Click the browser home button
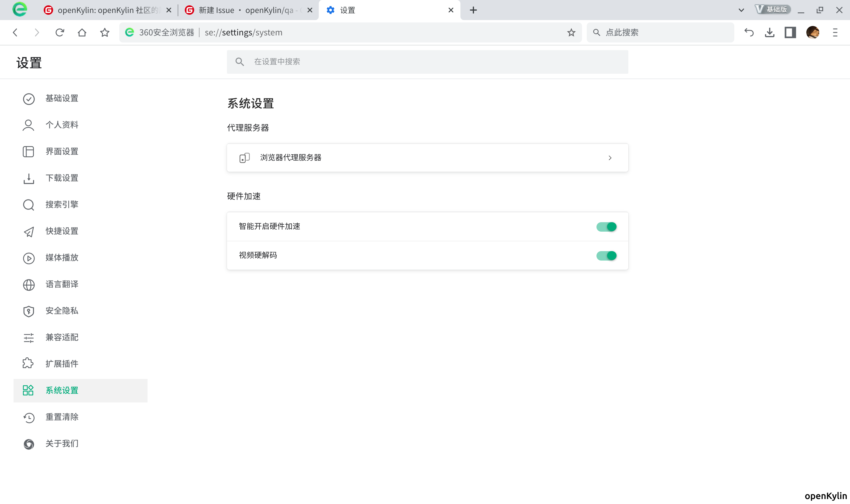The width and height of the screenshot is (850, 504). [82, 32]
